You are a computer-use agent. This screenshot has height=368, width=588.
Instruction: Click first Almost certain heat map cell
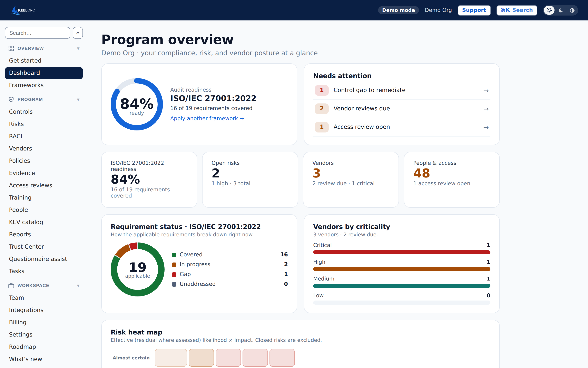[171, 358]
